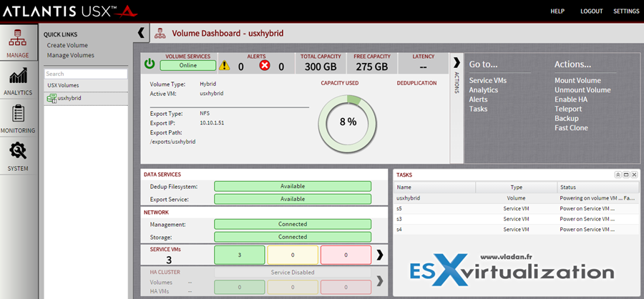Click the Atlantis USX logo
The width and height of the screenshot is (644, 299).
pos(70,11)
